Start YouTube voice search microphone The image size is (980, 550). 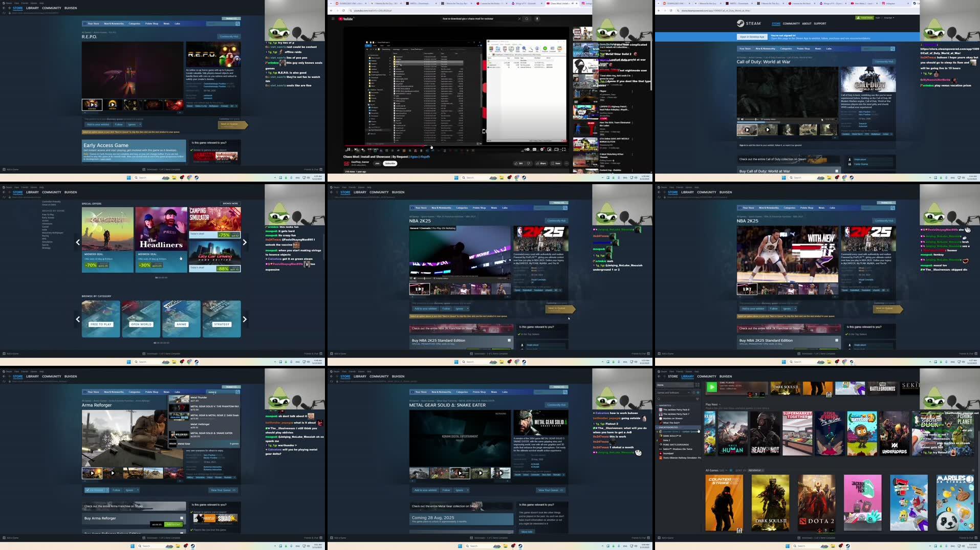click(537, 18)
